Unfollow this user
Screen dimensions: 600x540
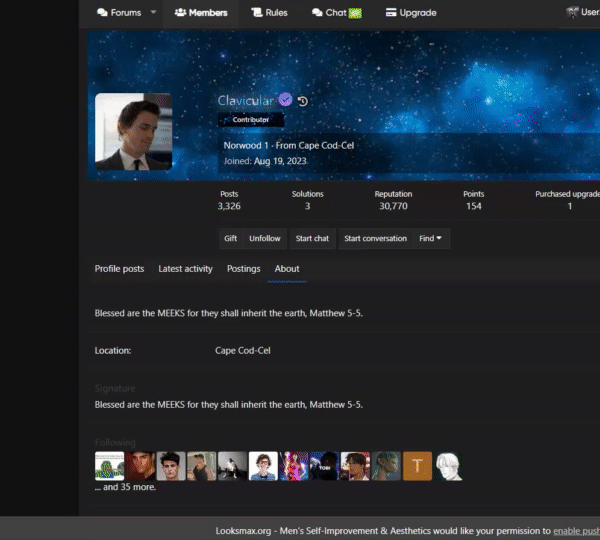(265, 239)
